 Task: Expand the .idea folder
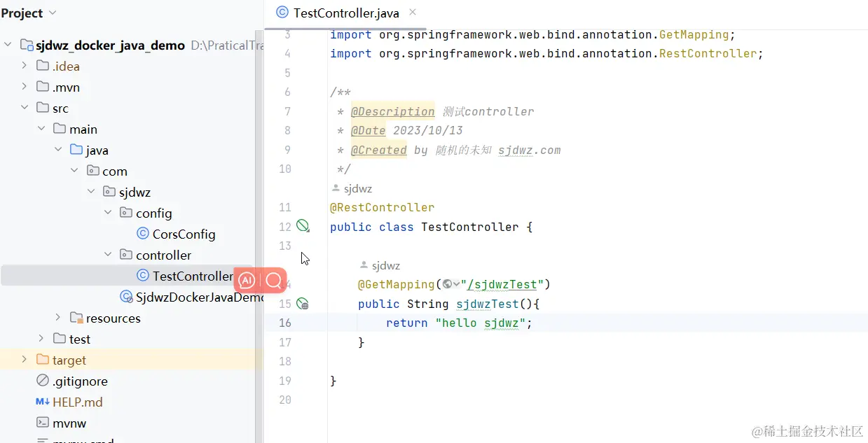pos(25,66)
